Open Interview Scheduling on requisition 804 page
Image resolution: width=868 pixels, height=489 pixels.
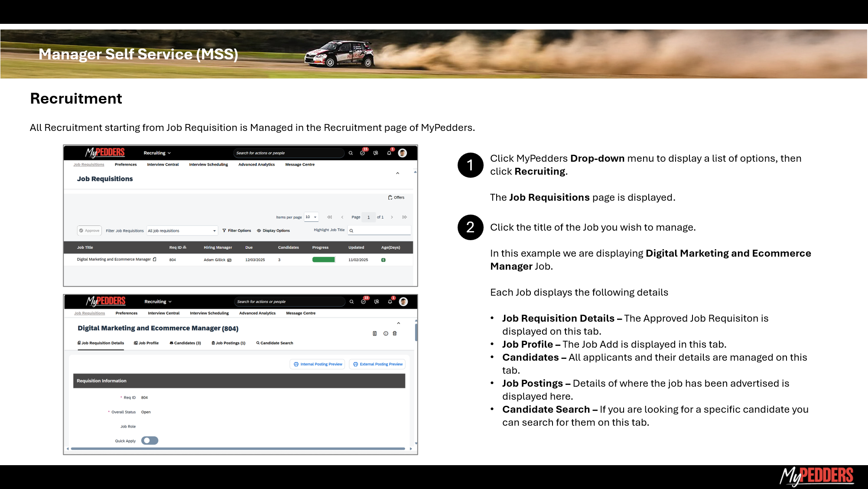[209, 313]
